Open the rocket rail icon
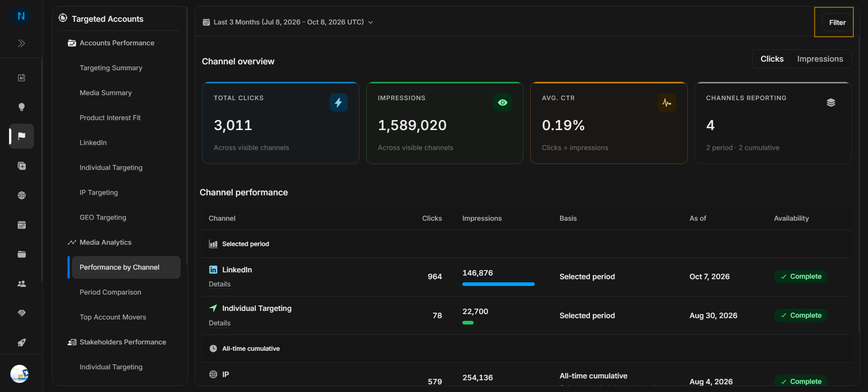 [21, 343]
